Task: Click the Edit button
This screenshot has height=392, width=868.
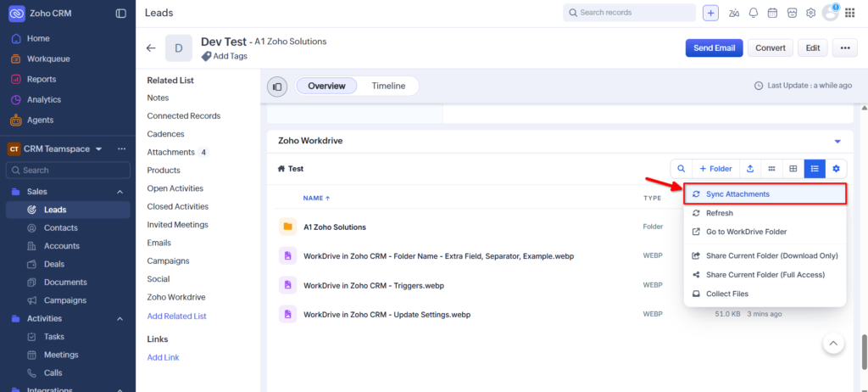Action: coord(813,48)
